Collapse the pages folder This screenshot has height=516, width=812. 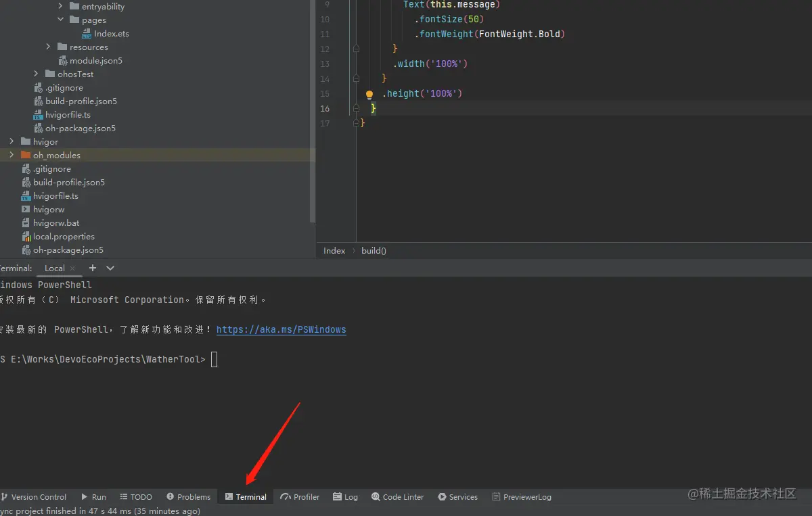(60, 20)
